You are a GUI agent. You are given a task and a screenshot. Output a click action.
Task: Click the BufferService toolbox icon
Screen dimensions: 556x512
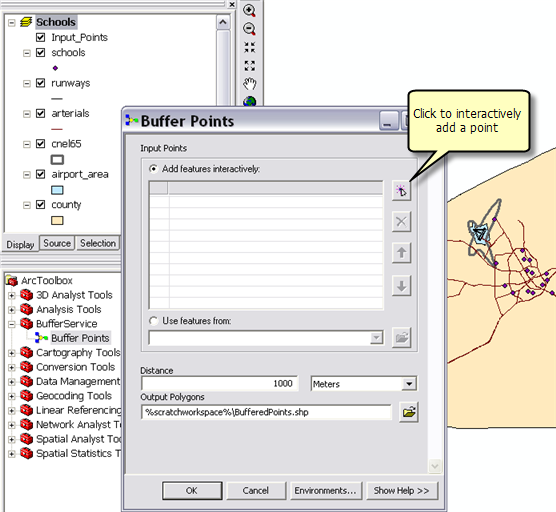tap(27, 323)
